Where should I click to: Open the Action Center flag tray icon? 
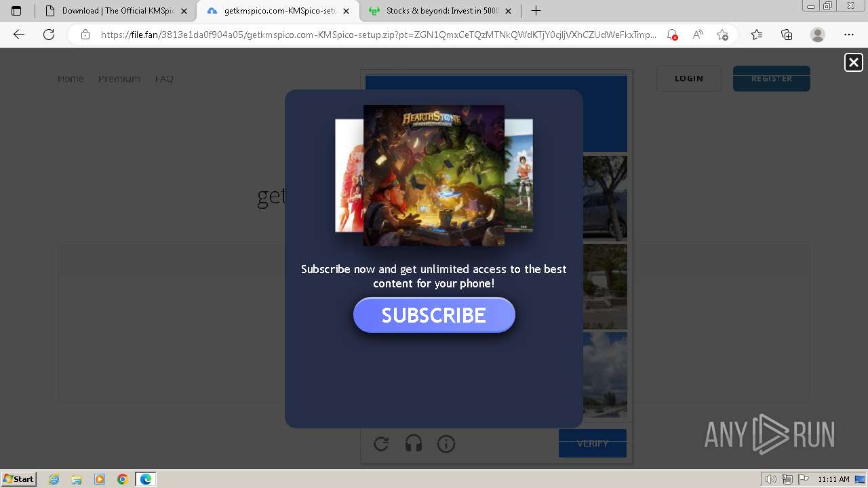(803, 479)
